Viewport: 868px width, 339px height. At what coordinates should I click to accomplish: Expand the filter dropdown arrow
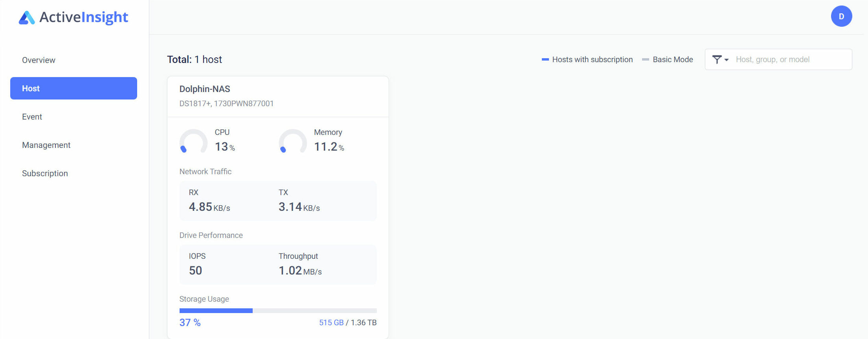(727, 60)
